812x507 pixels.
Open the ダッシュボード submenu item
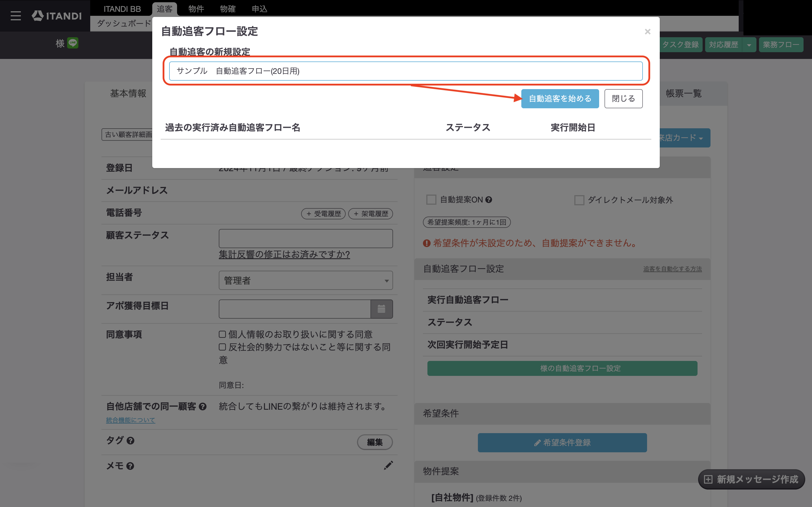point(124,23)
